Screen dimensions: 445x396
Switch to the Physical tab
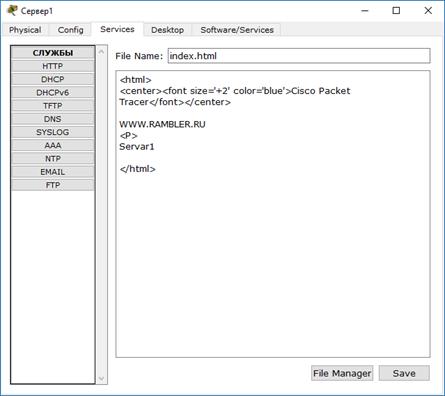point(25,30)
